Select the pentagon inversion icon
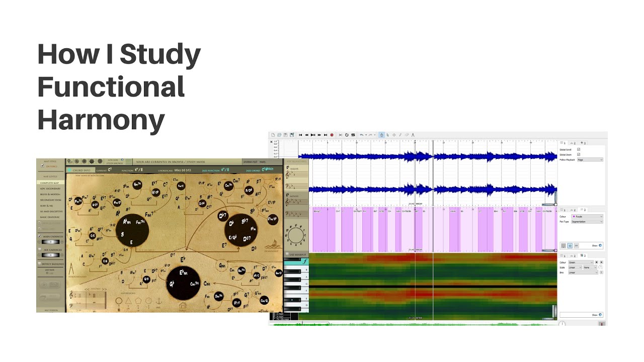Image resolution: width=644 pixels, height=362 pixels. 138,301
